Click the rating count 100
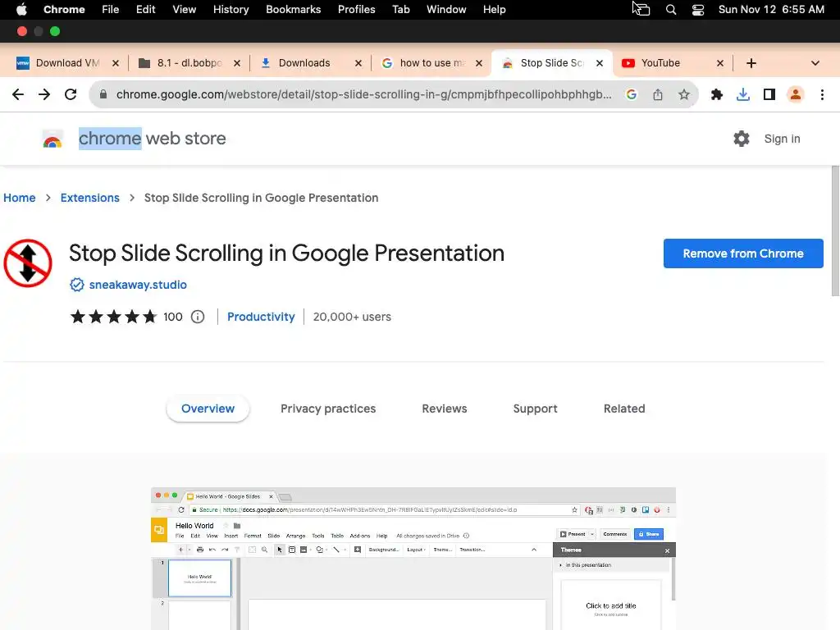Screen dimensions: 840x630 pyautogui.click(x=172, y=317)
